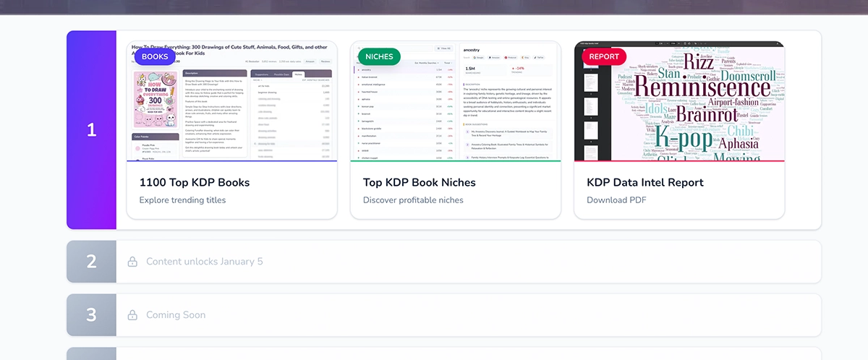Open the 'KDP Data Intel Report' title
This screenshot has height=360, width=868.
click(x=645, y=182)
